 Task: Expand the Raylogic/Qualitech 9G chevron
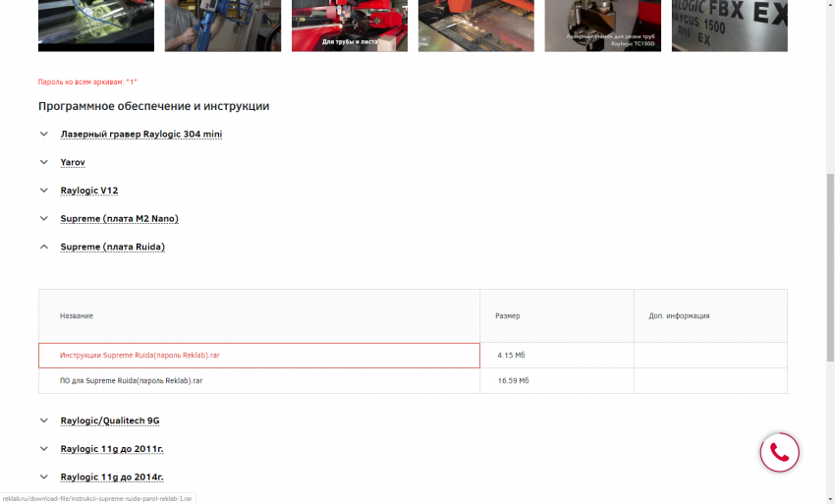tap(44, 420)
